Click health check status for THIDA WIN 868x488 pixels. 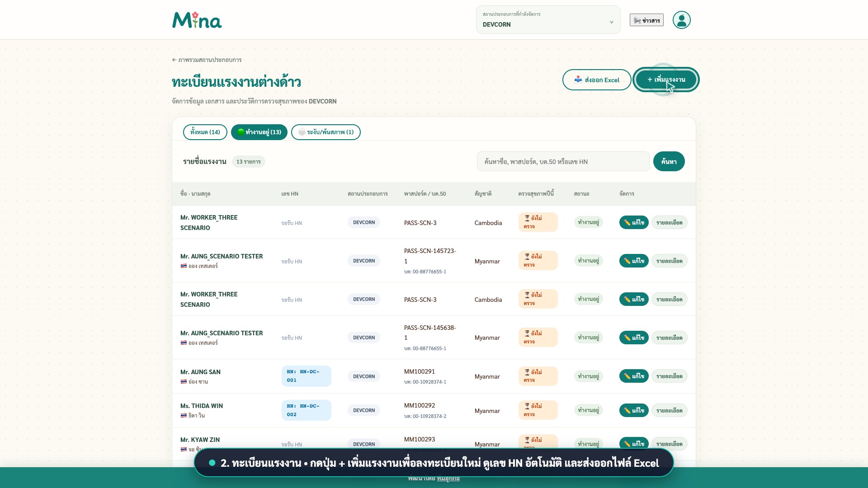538,410
